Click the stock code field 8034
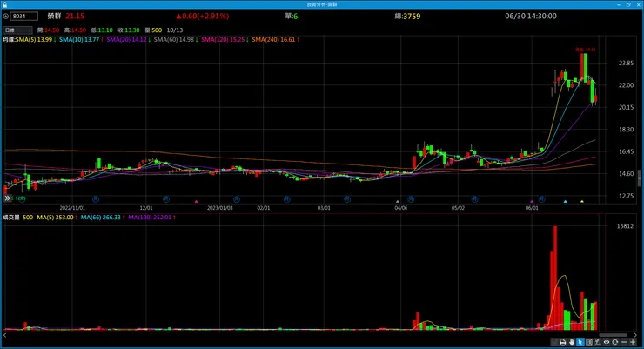 pos(24,17)
